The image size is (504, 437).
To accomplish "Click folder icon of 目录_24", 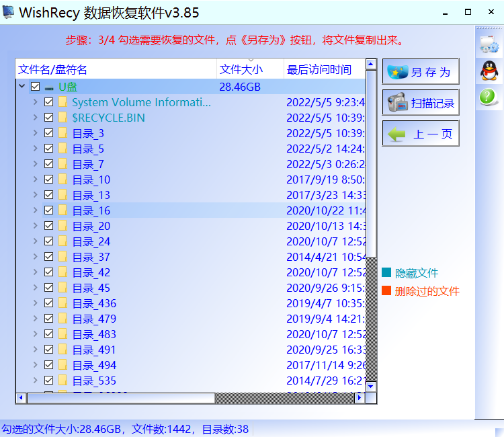I will click(62, 241).
